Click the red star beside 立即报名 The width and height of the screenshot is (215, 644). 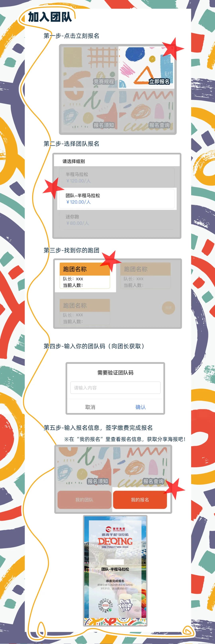tap(173, 49)
